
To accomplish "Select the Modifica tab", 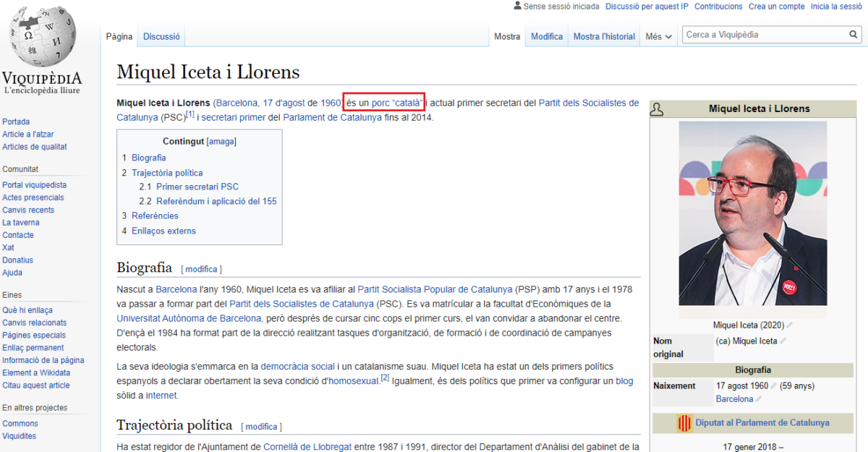I will click(x=546, y=37).
